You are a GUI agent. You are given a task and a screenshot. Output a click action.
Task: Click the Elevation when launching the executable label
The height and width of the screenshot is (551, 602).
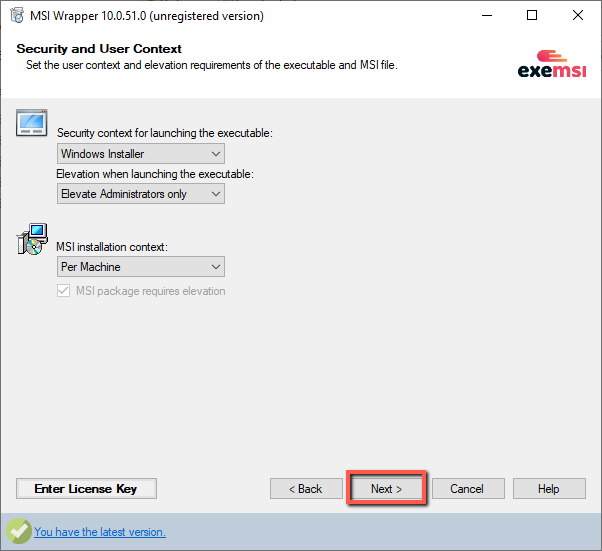(x=155, y=174)
